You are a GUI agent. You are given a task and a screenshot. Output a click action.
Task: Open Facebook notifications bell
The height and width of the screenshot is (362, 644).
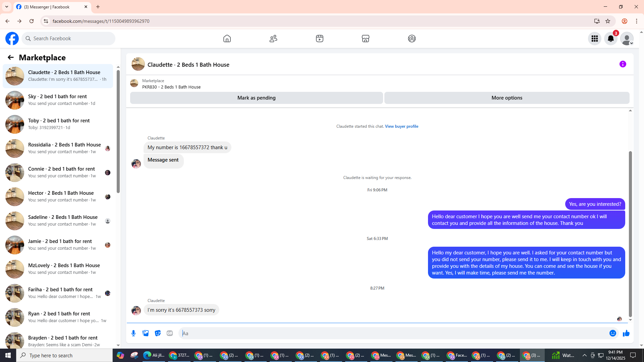[x=610, y=39]
